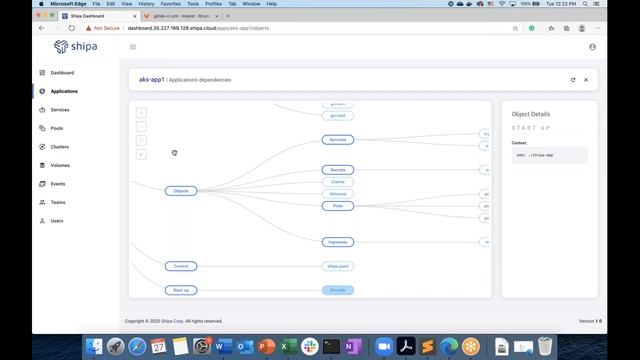
Task: Click the Dashboard sidebar icon
Action: [42, 73]
